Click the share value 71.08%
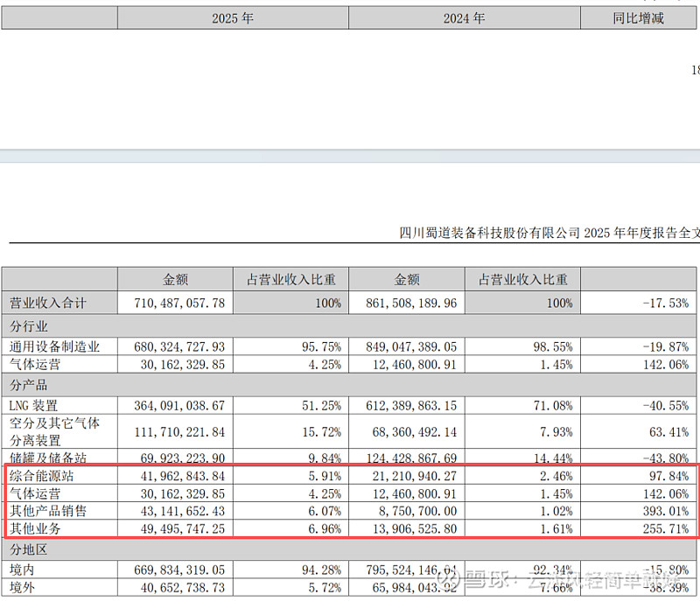Screen dimensions: 700x601 coord(553,406)
